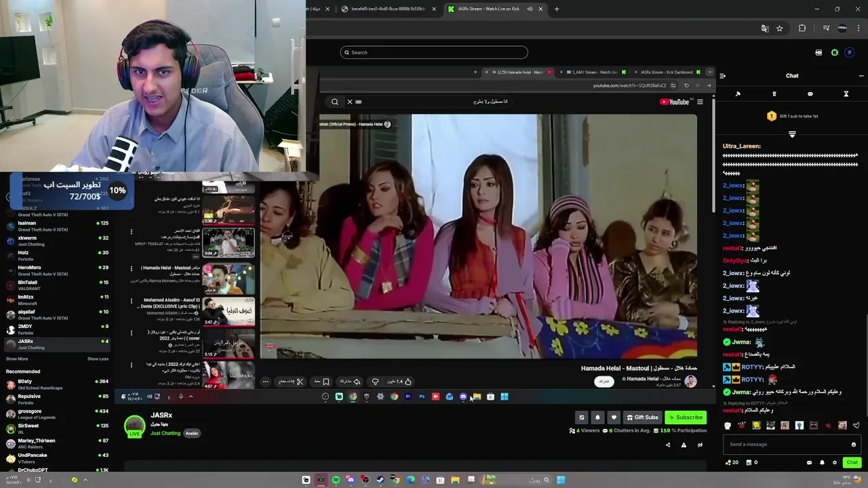Open recommended channel B0aty
Viewport: 868px width, 488px height.
point(57,384)
